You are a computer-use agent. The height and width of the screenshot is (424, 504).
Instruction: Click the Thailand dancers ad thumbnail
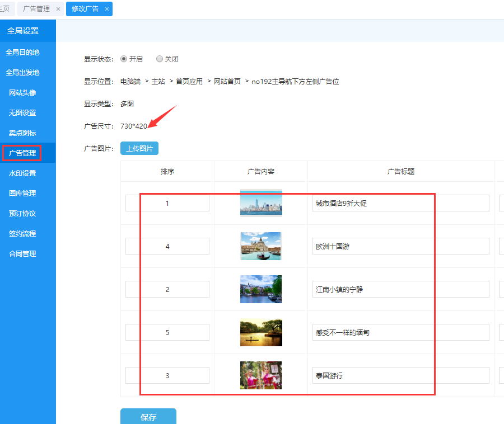261,375
